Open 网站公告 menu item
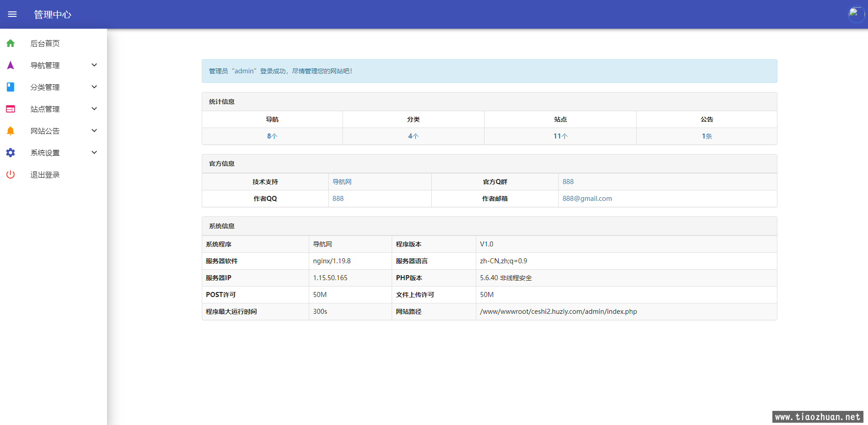This screenshot has height=425, width=868. [53, 131]
